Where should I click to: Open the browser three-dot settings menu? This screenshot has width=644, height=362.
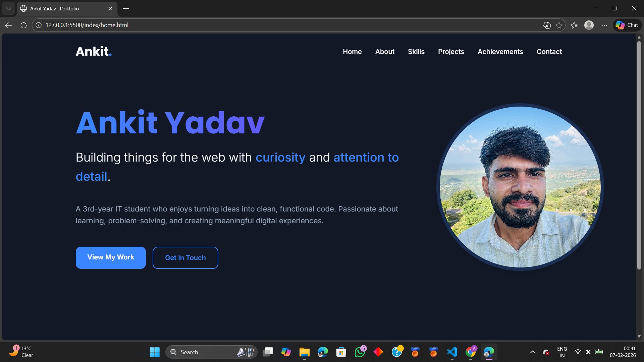[605, 25]
